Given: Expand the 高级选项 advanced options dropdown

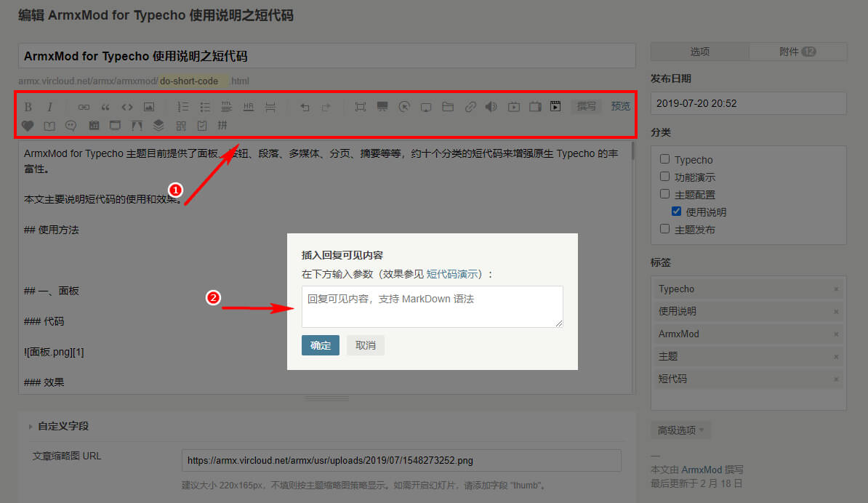Looking at the screenshot, I should point(681,430).
